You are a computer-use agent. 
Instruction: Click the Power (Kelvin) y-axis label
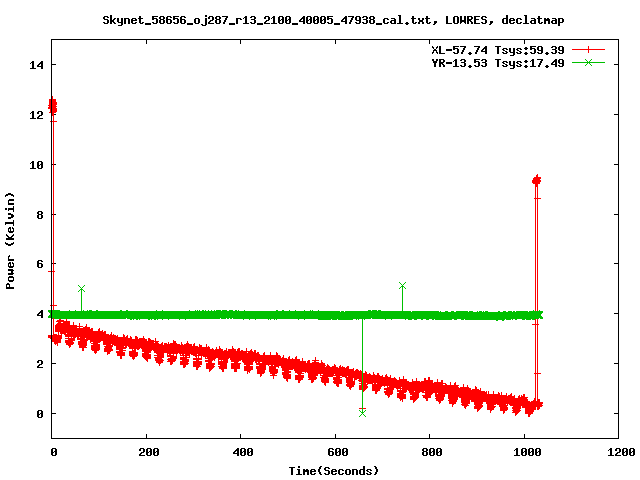pyautogui.click(x=10, y=241)
